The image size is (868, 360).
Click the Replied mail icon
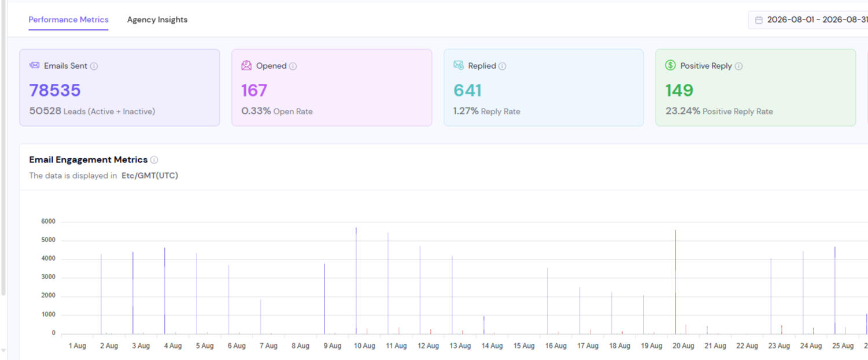click(x=459, y=65)
